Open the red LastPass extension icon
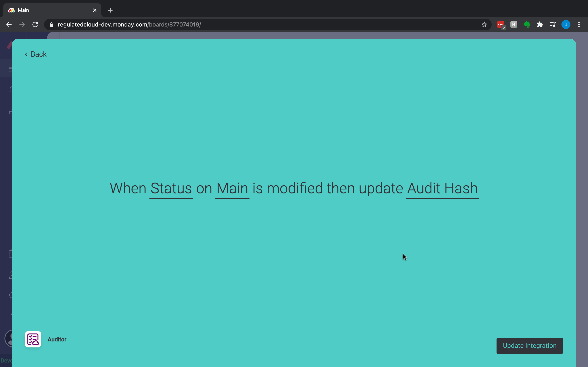Screen dimensions: 588x367 click(500, 24)
